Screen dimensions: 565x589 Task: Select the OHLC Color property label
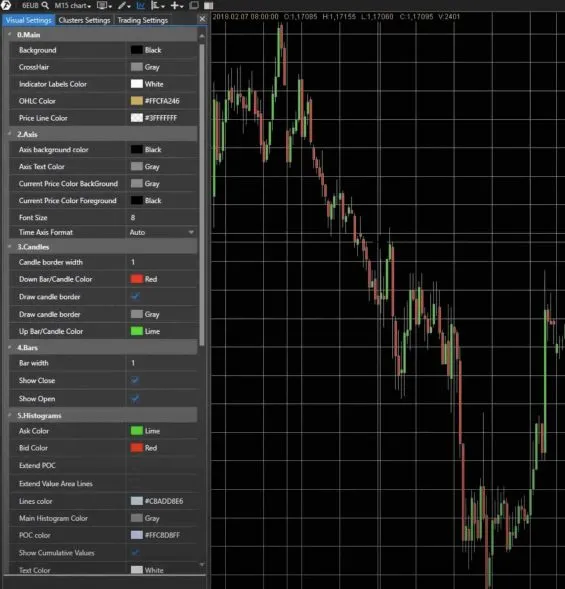click(37, 101)
